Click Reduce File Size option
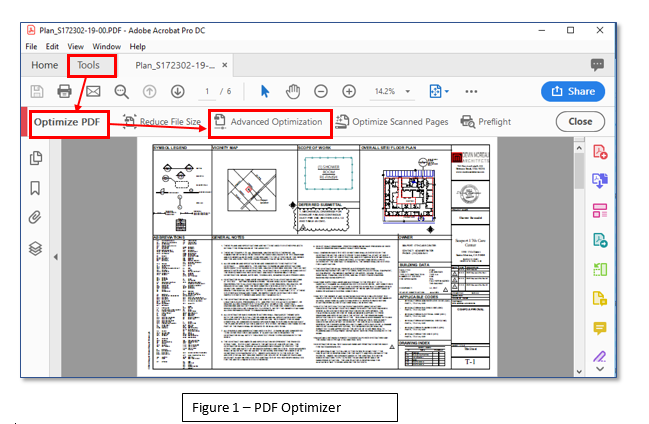Image resolution: width=649 pixels, height=424 pixels. 162,122
